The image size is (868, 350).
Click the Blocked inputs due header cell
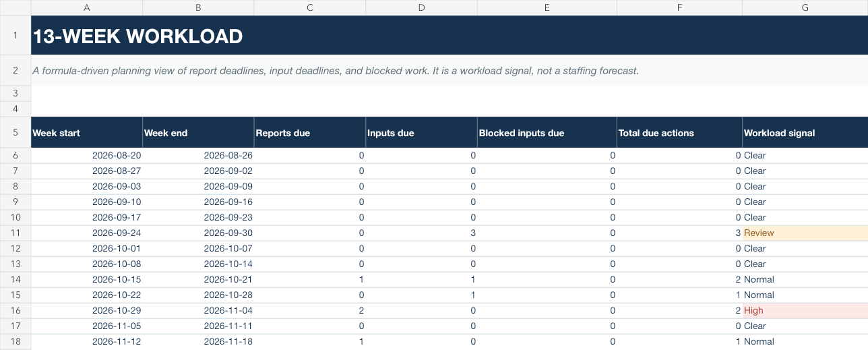coord(547,132)
